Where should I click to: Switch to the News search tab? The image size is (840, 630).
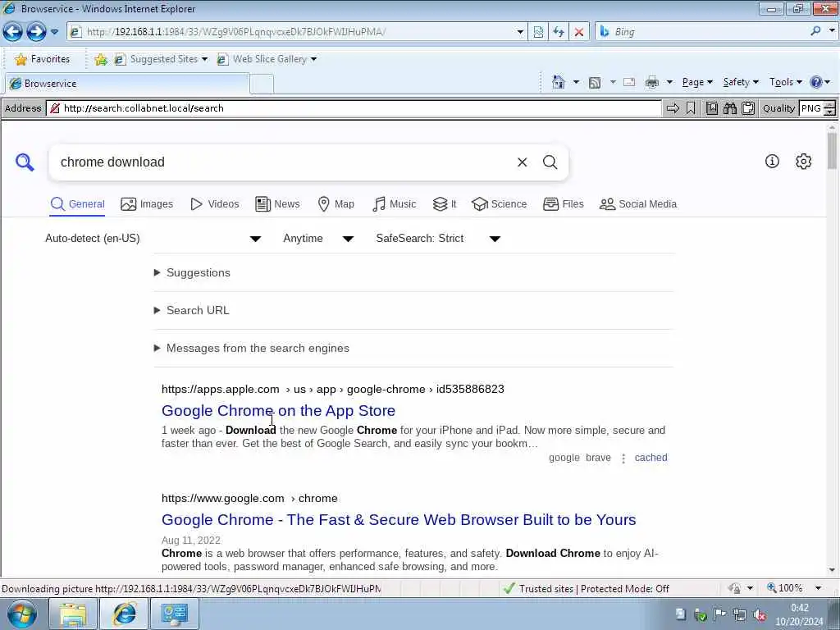pos(277,204)
